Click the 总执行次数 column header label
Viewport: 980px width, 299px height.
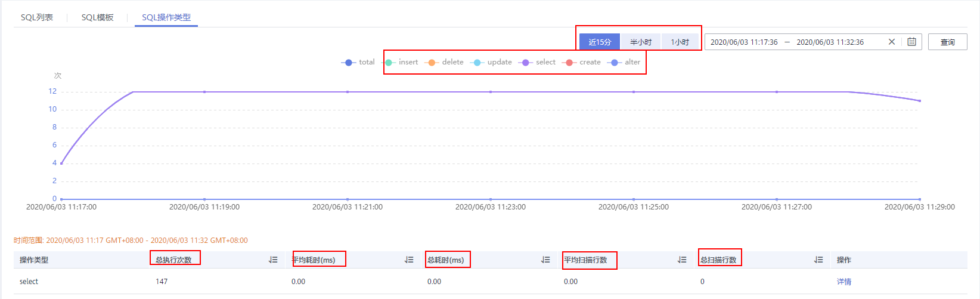click(x=173, y=260)
